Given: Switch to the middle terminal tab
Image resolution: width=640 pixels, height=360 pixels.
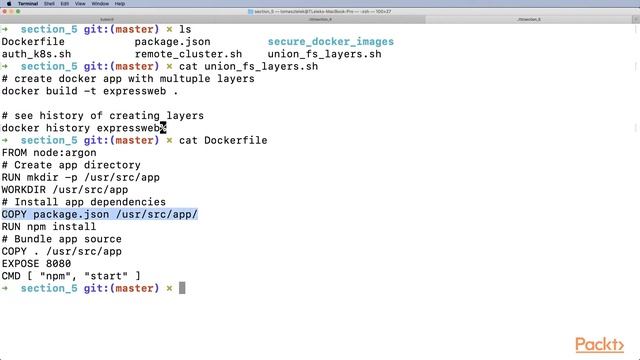Looking at the screenshot, I should (x=320, y=19).
